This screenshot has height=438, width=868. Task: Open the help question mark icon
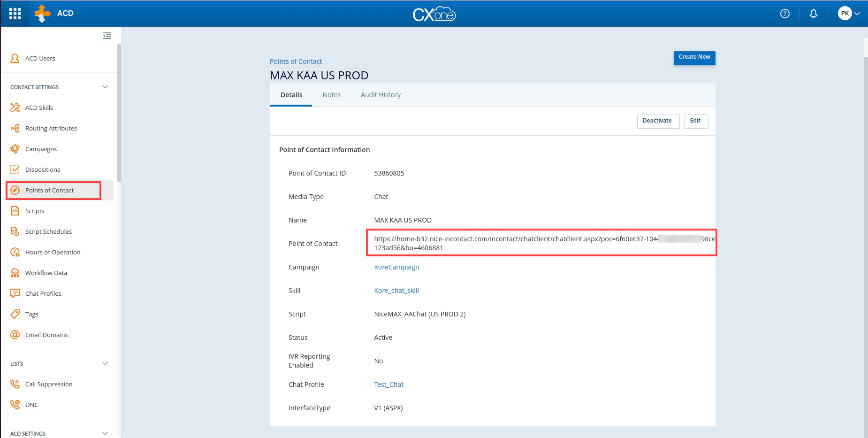point(785,14)
